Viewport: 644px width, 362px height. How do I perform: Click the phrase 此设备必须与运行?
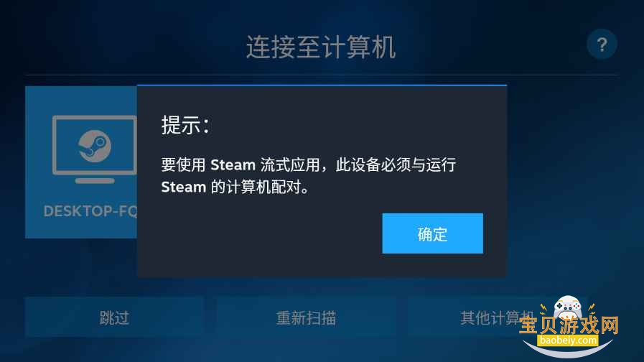pyautogui.click(x=396, y=164)
